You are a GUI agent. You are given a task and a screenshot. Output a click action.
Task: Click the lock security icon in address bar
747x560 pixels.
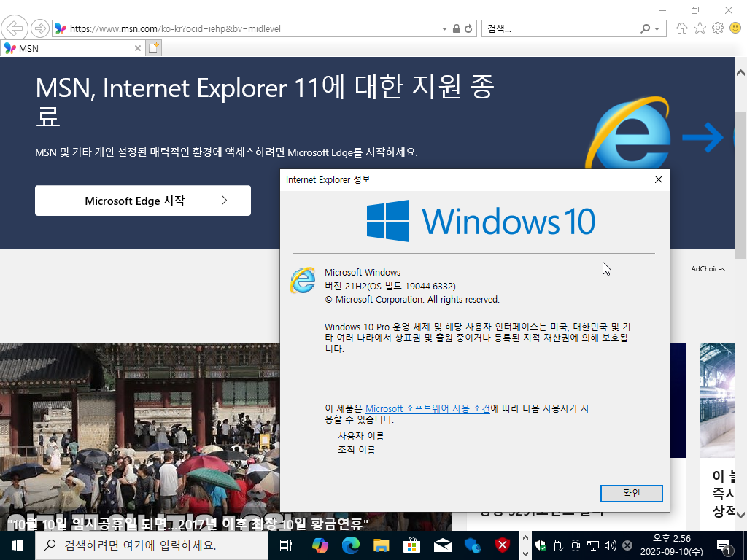coord(457,28)
